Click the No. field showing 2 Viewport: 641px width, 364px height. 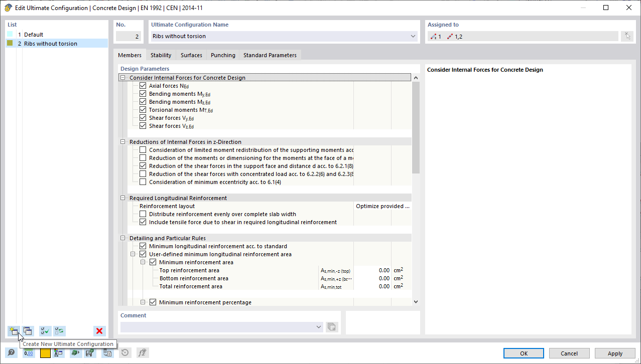[129, 36]
